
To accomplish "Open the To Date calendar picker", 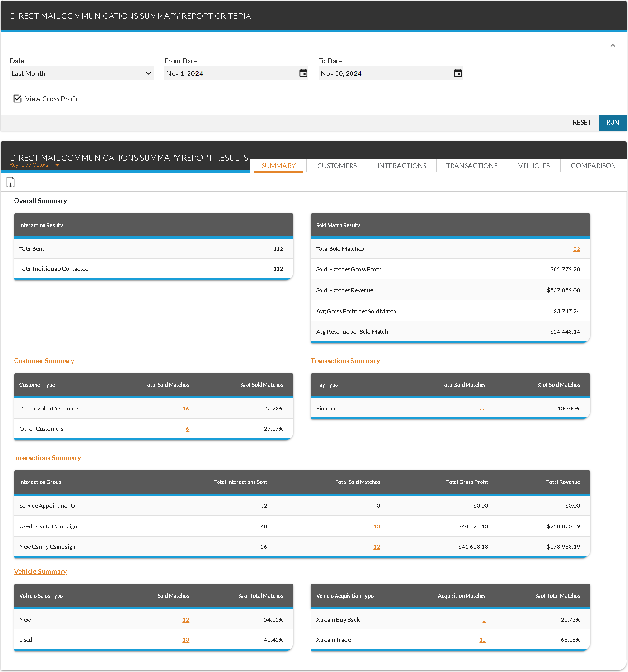I will click(x=458, y=73).
